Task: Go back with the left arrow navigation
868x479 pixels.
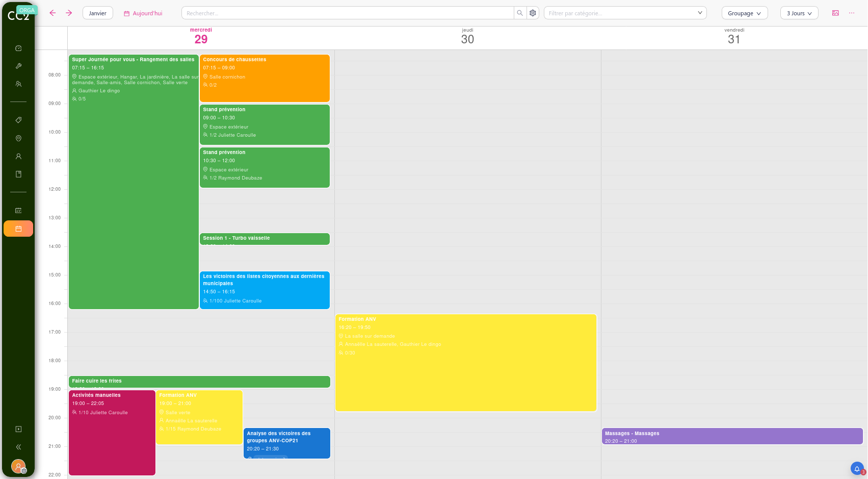Action: click(52, 13)
